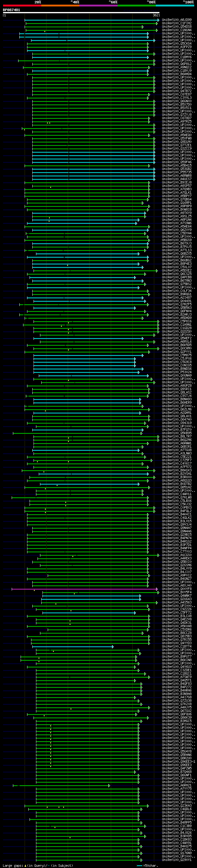Open hit UniRef100_C5XL07
The image size is (197, 868).
coord(177,267)
